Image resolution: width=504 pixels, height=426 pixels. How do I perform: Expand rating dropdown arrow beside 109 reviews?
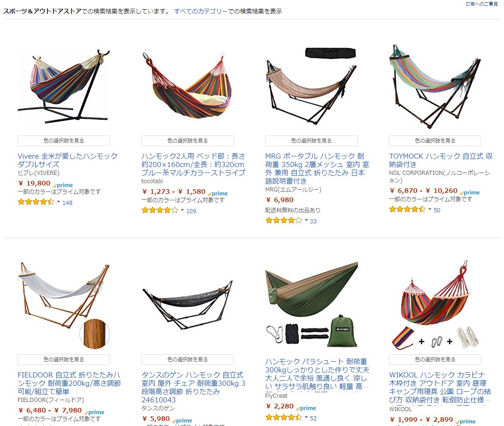[x=182, y=210]
